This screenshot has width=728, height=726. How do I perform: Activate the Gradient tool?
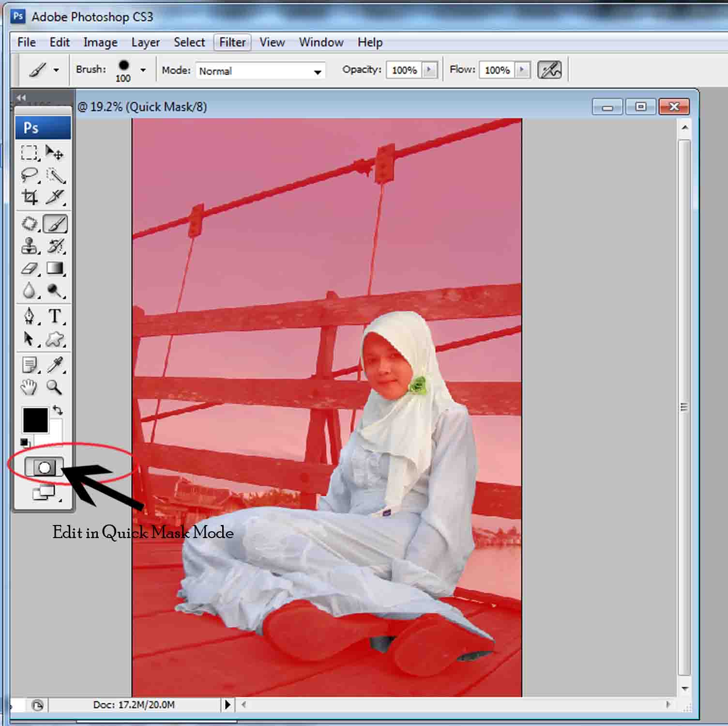[x=55, y=268]
